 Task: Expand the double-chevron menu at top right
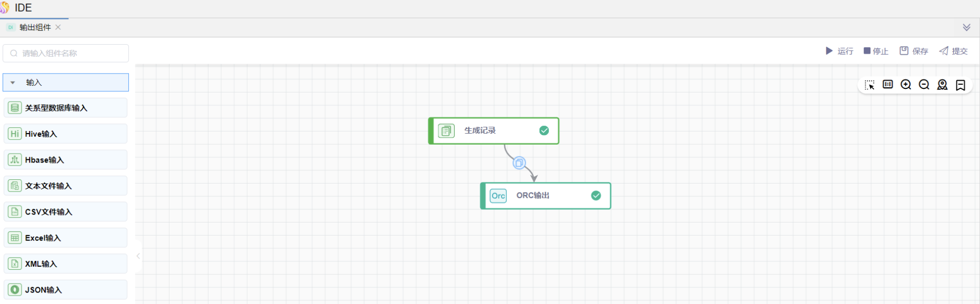(966, 27)
